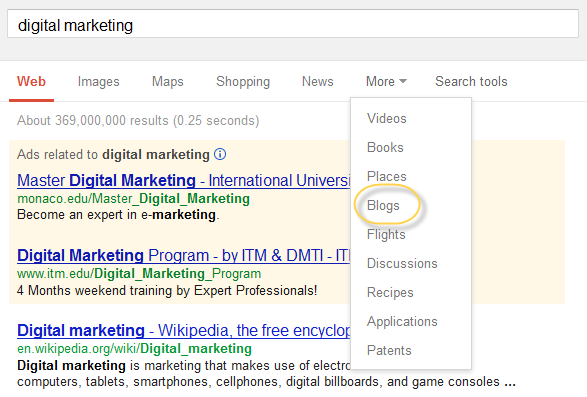Open the Shopping tab
Viewport: 587px width, 397px height.
tap(243, 81)
